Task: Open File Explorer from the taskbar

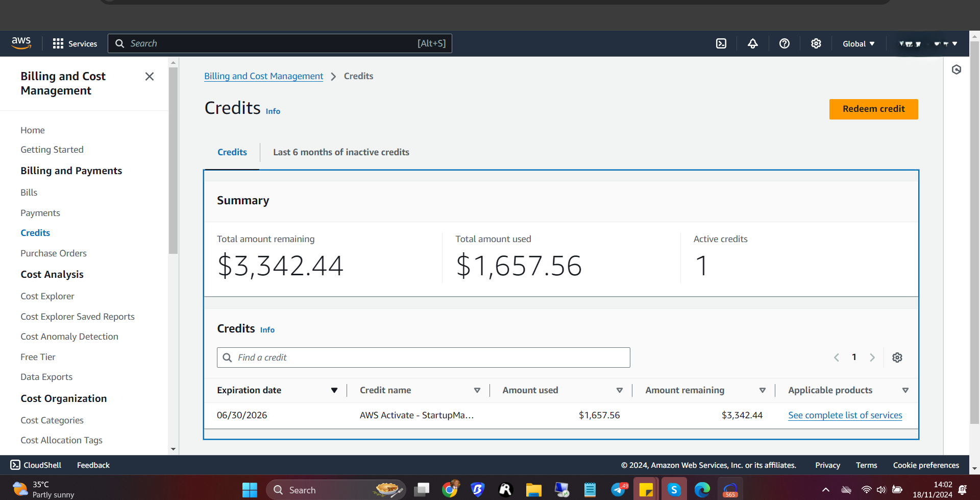Action: 533,490
